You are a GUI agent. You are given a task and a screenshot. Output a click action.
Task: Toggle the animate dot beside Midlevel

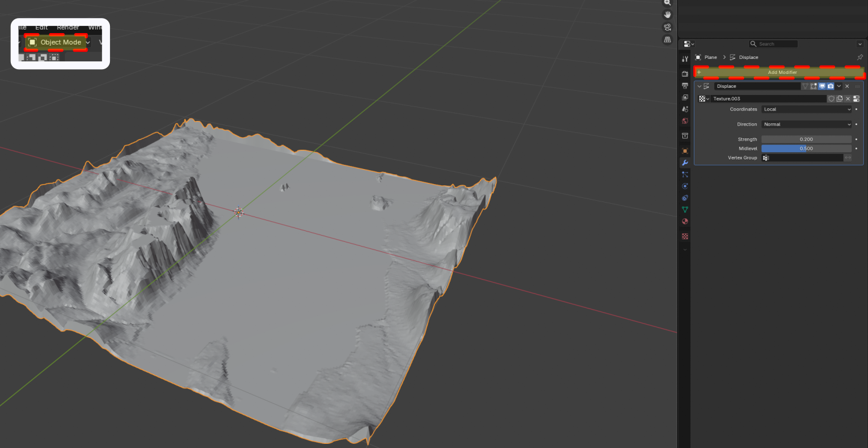856,149
